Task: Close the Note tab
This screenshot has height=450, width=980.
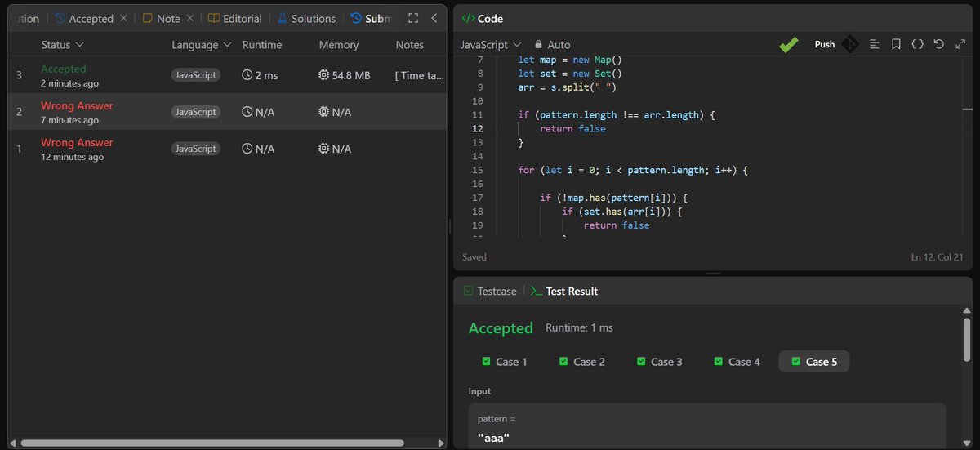Action: click(189, 18)
